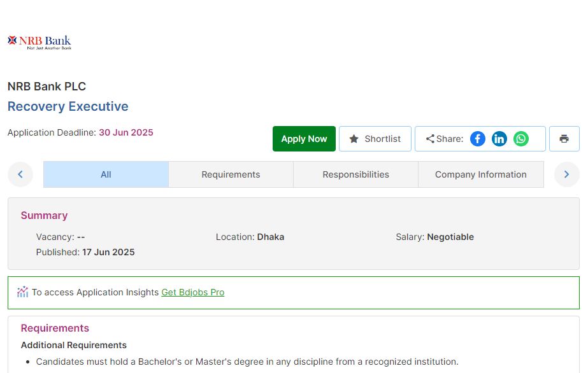Click the NRB Bank PLC company name
The height and width of the screenshot is (373, 588).
click(x=47, y=87)
